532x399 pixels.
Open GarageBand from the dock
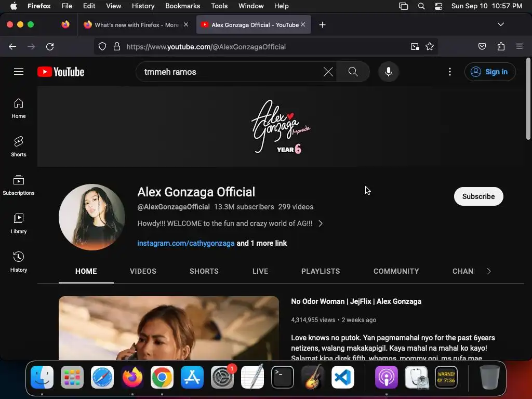pos(312,377)
